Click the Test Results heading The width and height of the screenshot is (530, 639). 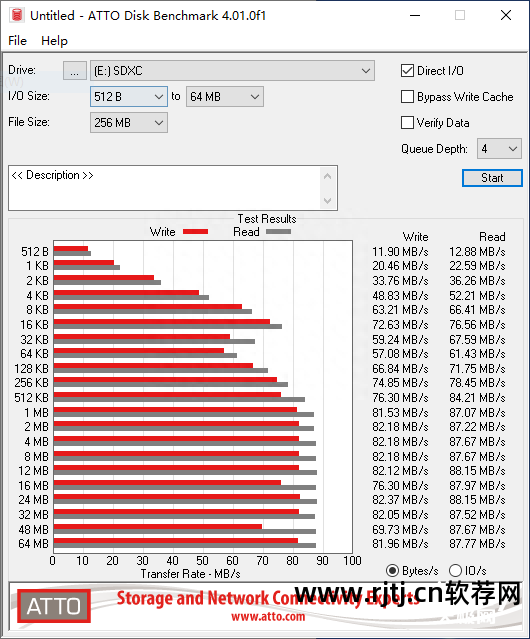pyautogui.click(x=267, y=219)
